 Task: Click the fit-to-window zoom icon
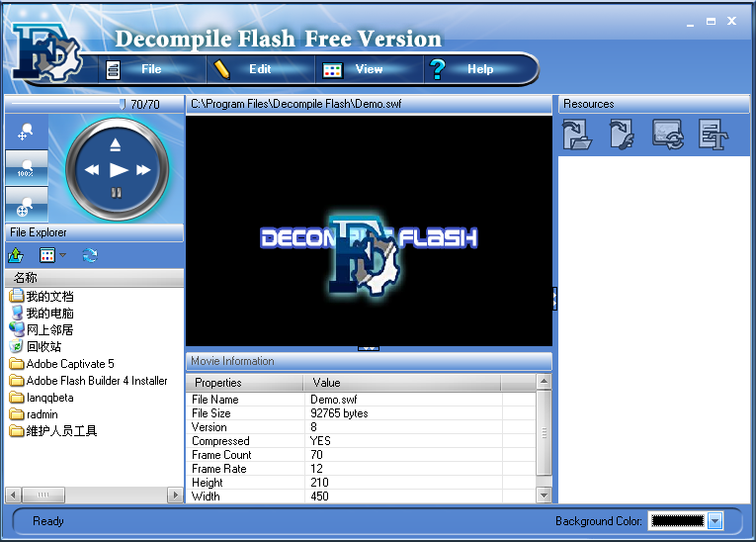click(x=26, y=205)
